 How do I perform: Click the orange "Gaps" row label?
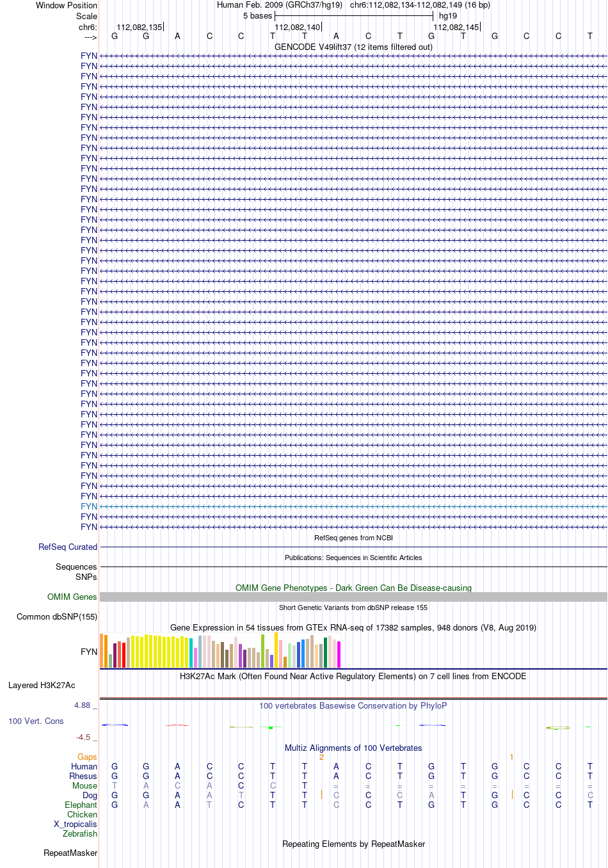point(87,757)
